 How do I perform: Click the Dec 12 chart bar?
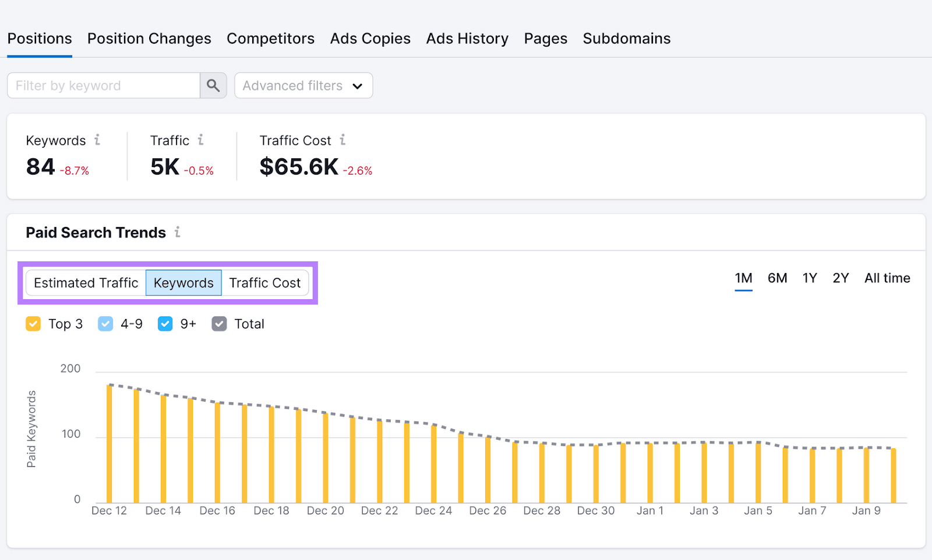pos(109,444)
